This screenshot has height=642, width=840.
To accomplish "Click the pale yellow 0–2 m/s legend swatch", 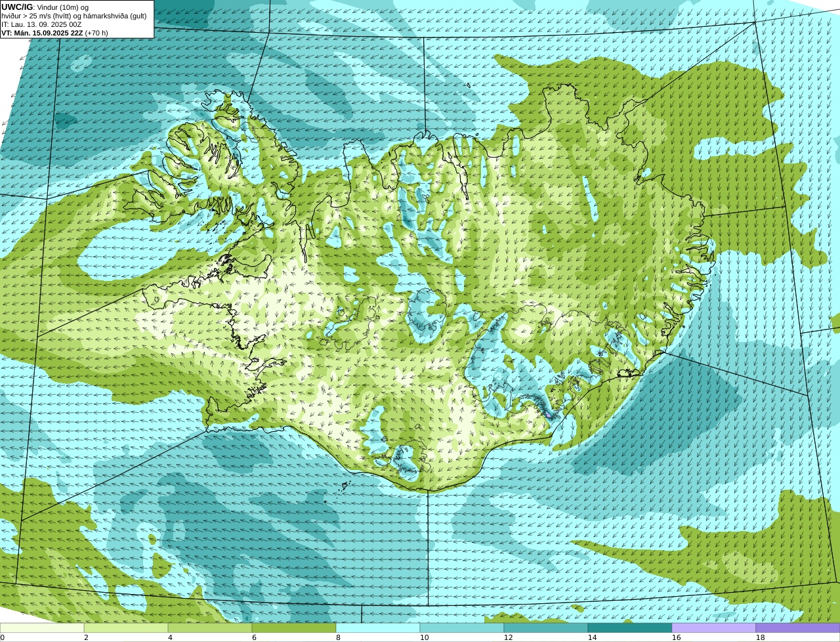I will tap(42, 628).
